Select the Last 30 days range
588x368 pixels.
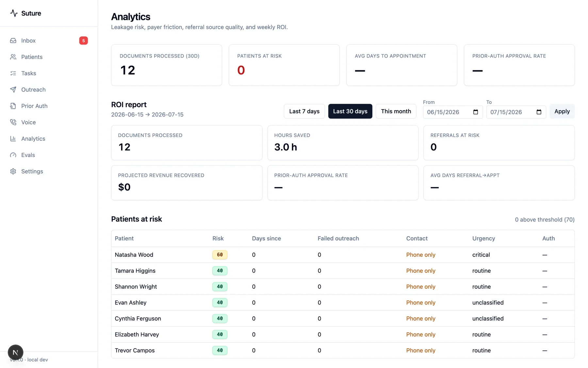[x=350, y=111]
